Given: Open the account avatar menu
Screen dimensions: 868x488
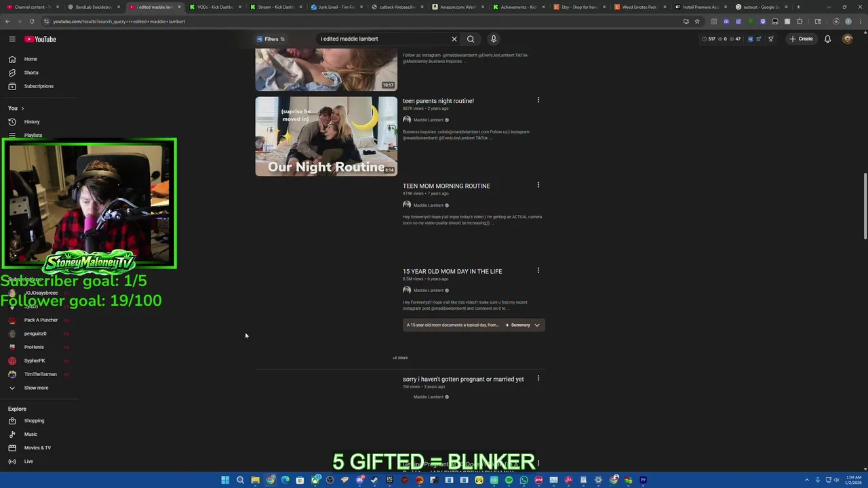Looking at the screenshot, I should [x=847, y=39].
